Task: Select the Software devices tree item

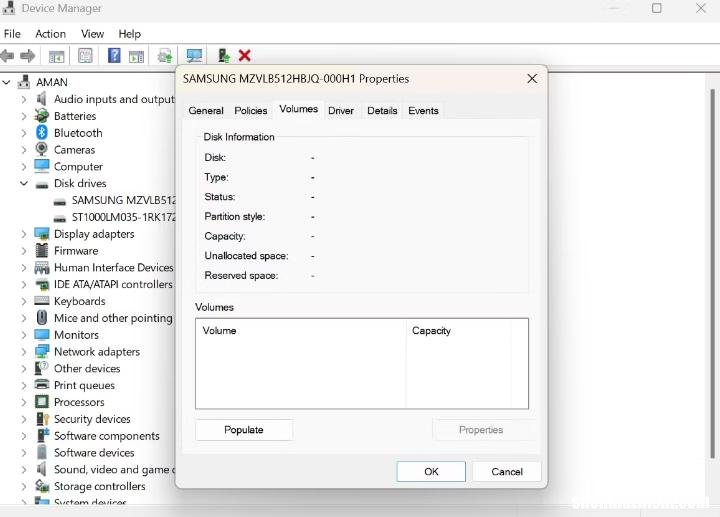Action: coord(85,453)
